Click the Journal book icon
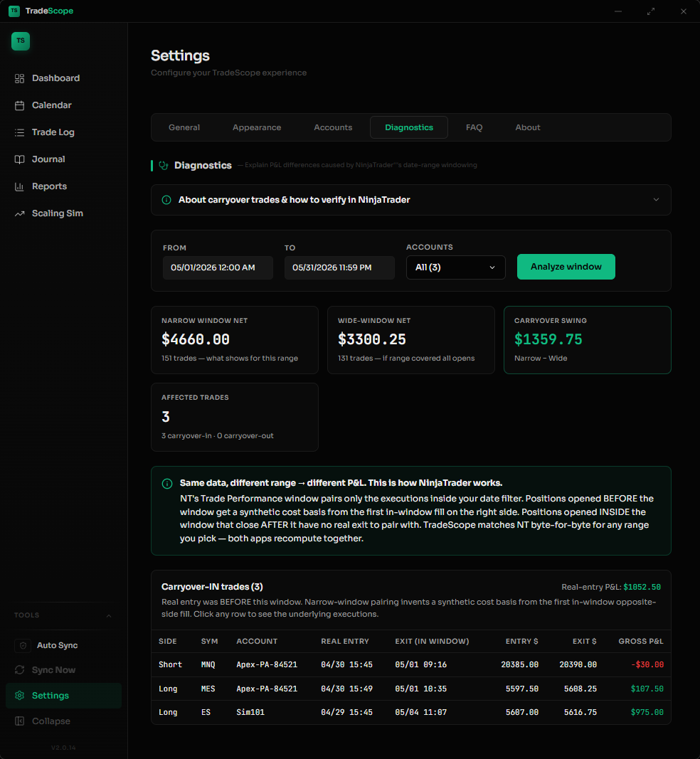The image size is (700, 759). [x=19, y=159]
